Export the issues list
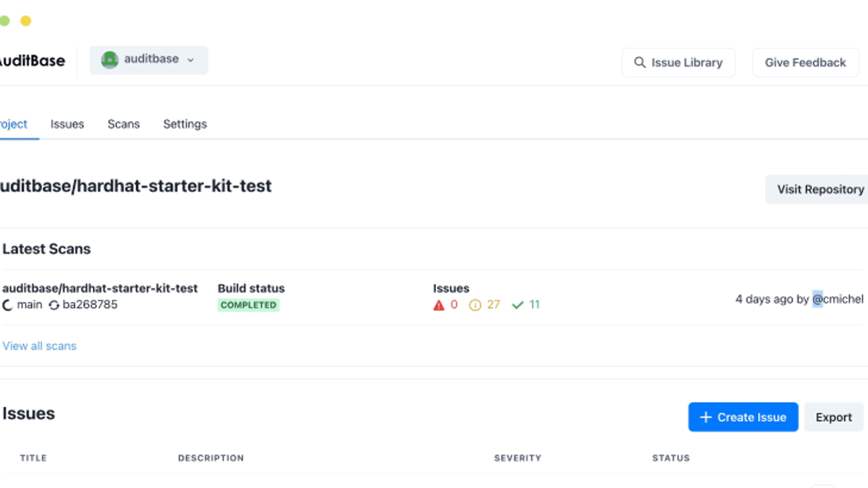This screenshot has width=868, height=488. [x=834, y=417]
